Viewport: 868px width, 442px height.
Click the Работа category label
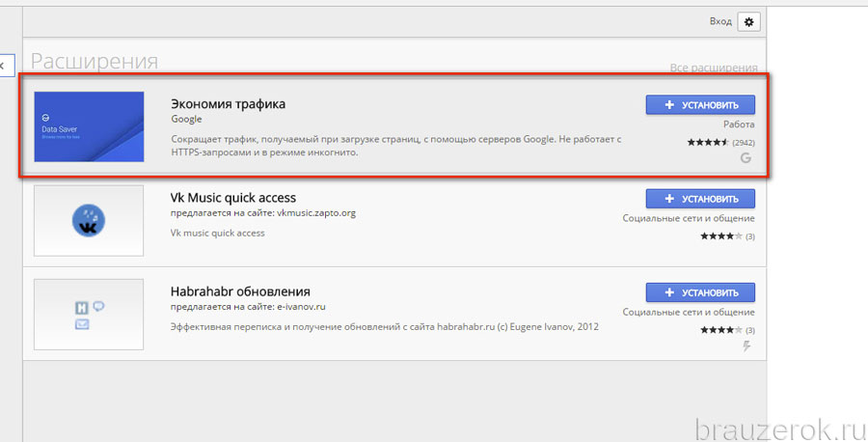pos(739,124)
